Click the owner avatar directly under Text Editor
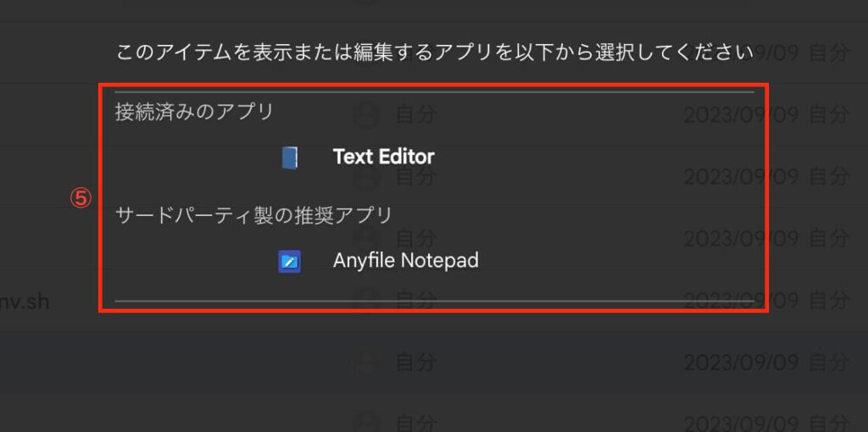Viewport: 868px width, 432px height. [365, 176]
